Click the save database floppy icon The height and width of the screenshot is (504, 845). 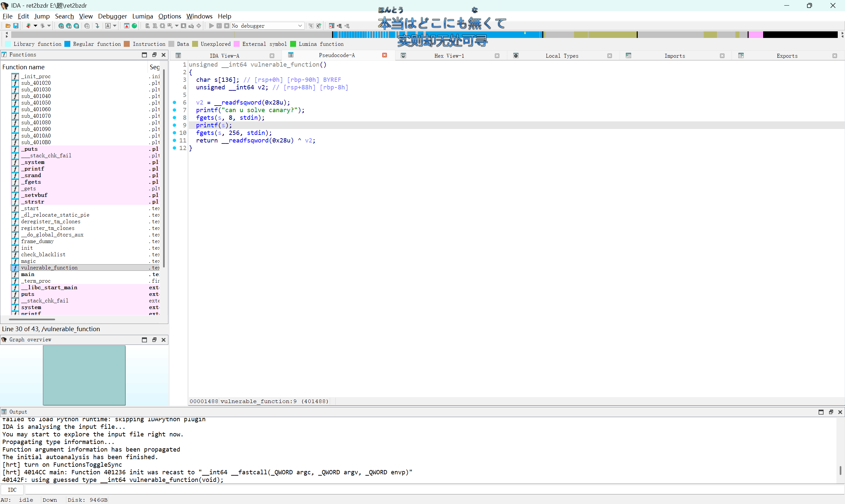(16, 26)
